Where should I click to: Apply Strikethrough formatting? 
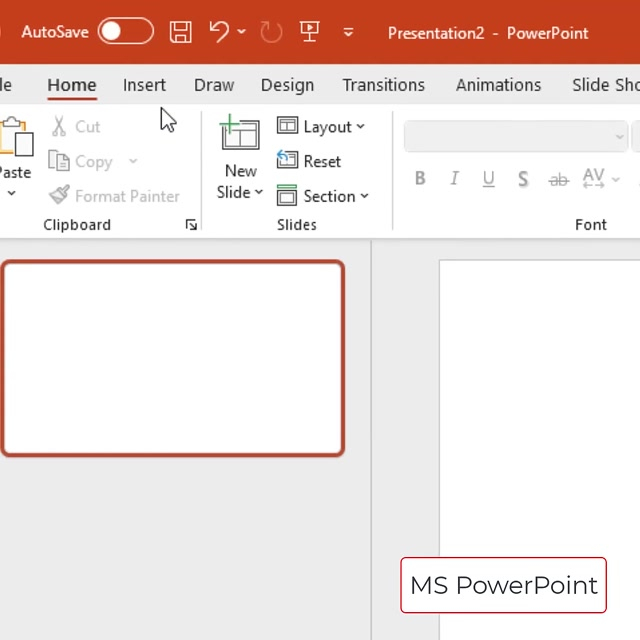pos(558,179)
